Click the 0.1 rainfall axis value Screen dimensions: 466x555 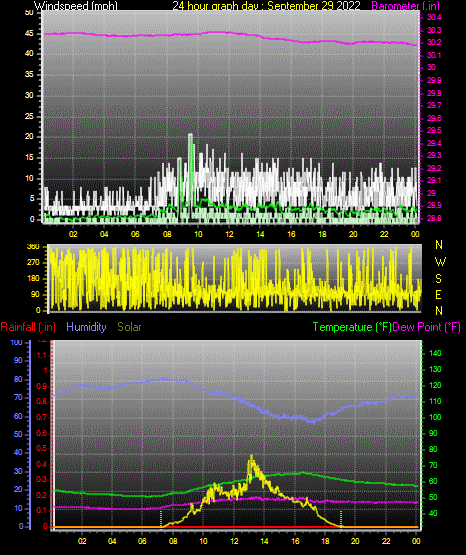(42, 511)
